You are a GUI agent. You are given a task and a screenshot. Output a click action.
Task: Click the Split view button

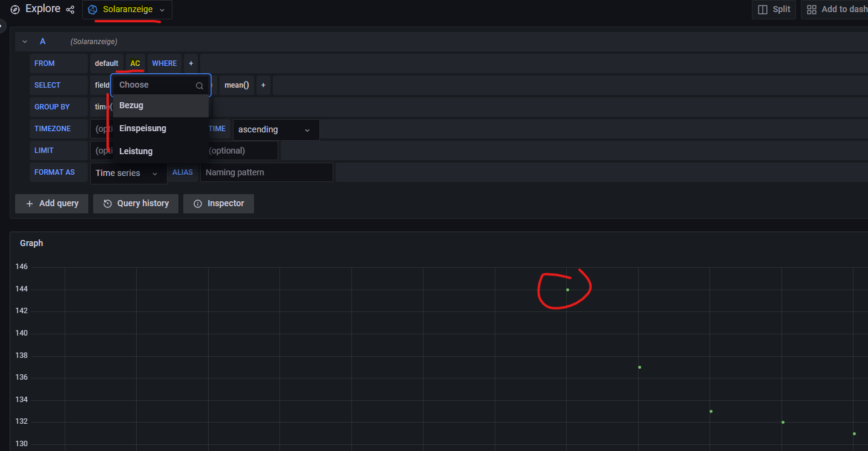pyautogui.click(x=774, y=10)
